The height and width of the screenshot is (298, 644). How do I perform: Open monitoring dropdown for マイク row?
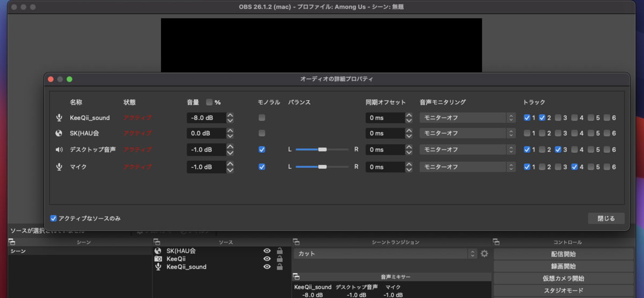pos(468,167)
